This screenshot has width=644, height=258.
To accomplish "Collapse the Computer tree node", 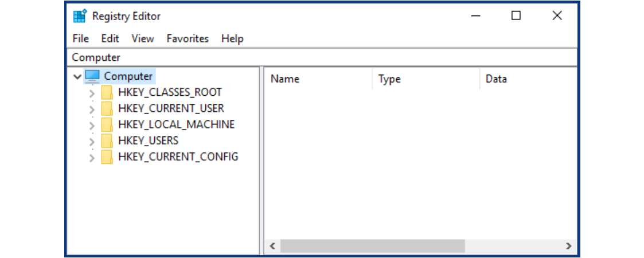I will (77, 76).
